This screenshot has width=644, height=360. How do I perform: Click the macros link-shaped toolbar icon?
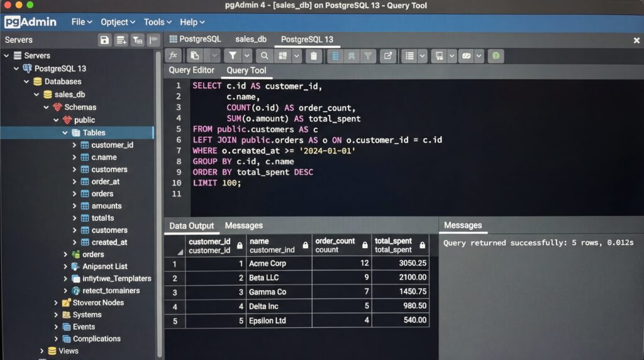466,56
